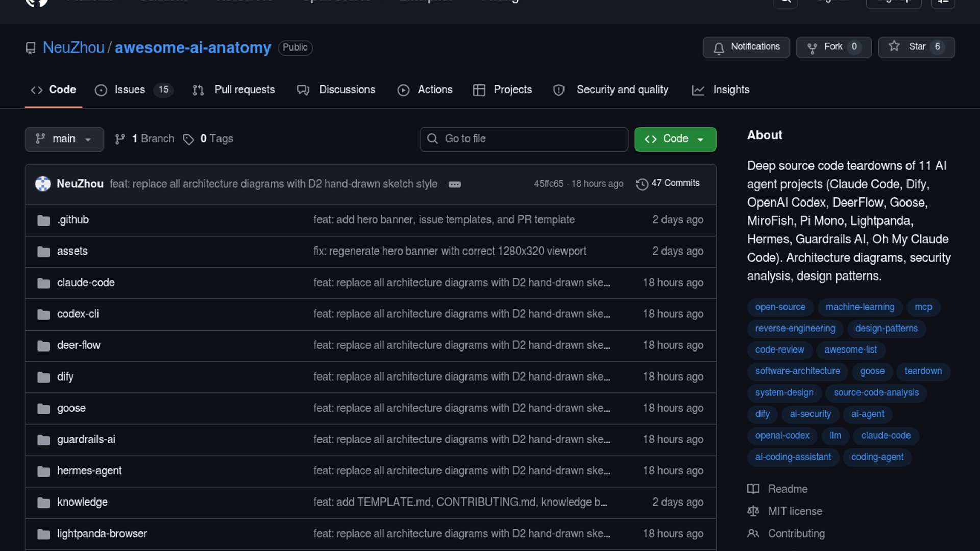Open the claude-code folder
The image size is (980, 551).
(86, 283)
